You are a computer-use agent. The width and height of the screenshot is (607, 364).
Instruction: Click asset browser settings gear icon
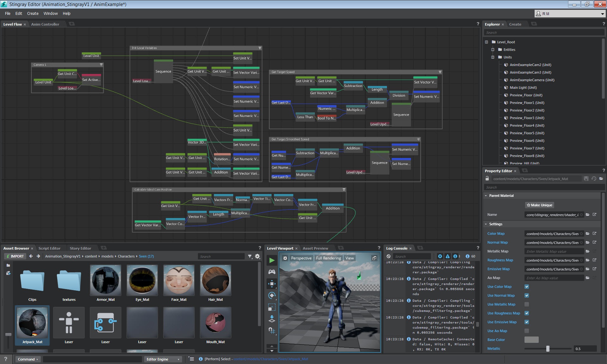tap(258, 256)
